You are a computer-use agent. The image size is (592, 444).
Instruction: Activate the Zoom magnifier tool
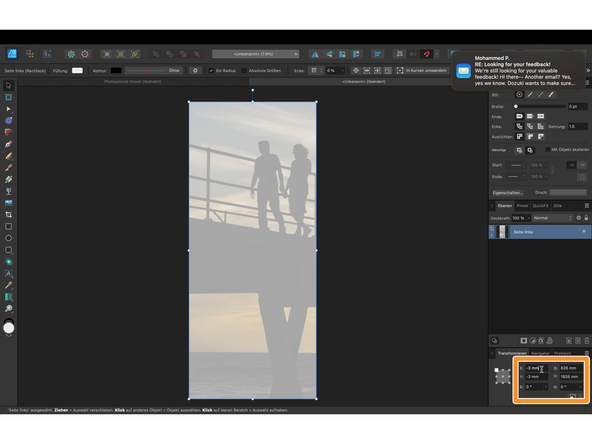pos(8,308)
